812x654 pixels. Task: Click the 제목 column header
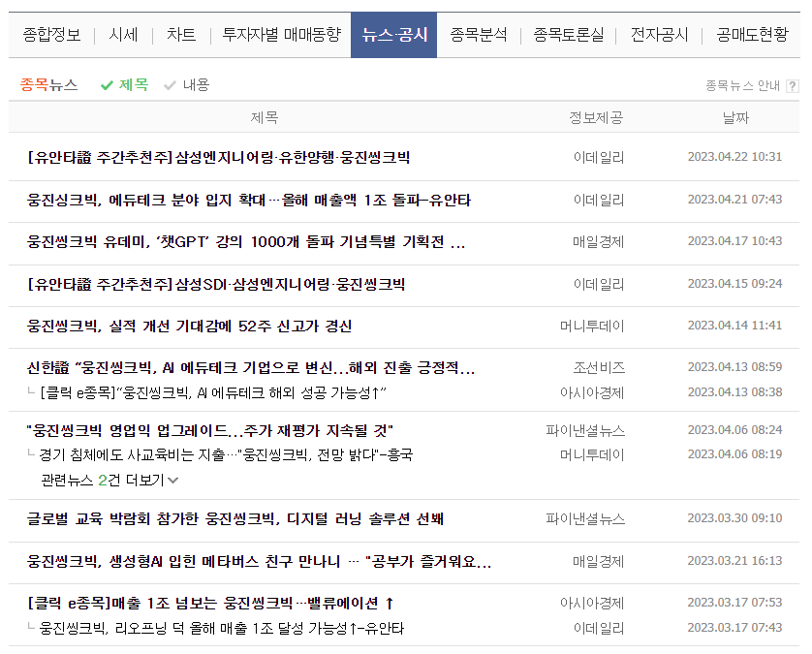[x=265, y=117]
